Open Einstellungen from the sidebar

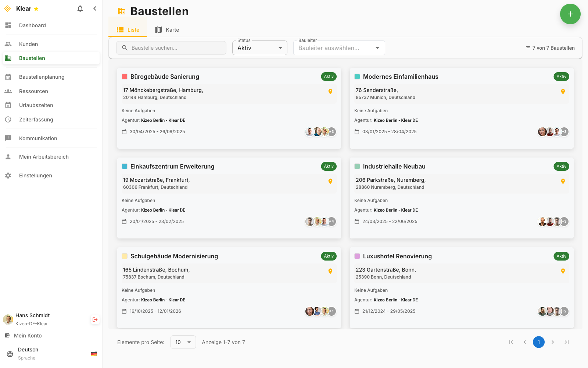click(36, 176)
